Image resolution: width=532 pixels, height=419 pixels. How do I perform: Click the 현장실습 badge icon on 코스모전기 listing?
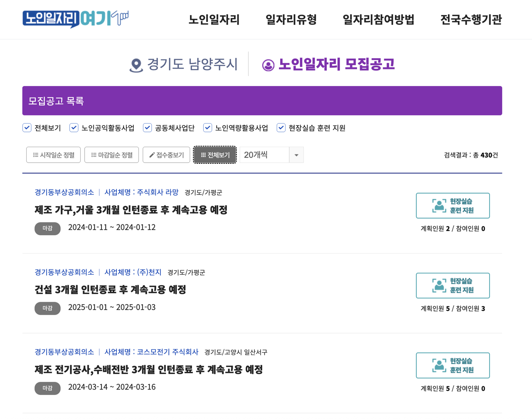438,365
